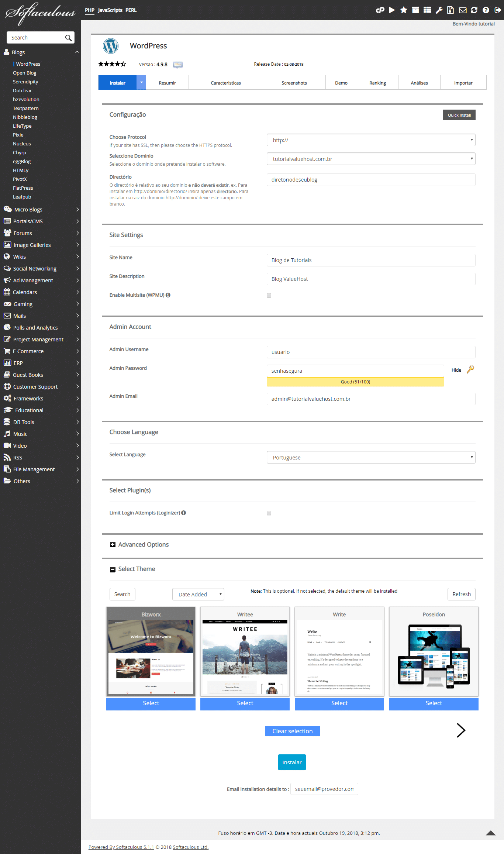Open the Importar tab
The image size is (504, 854).
[x=463, y=83]
